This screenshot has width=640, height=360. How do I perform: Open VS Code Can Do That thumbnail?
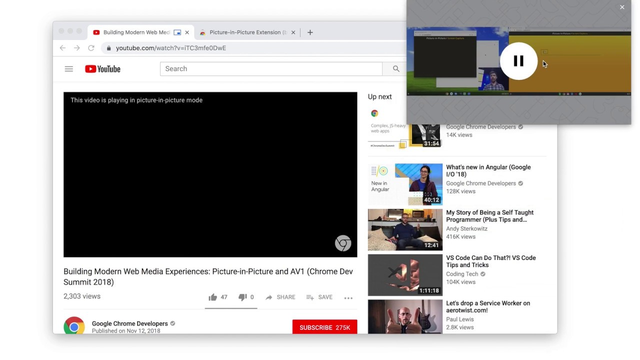point(405,275)
